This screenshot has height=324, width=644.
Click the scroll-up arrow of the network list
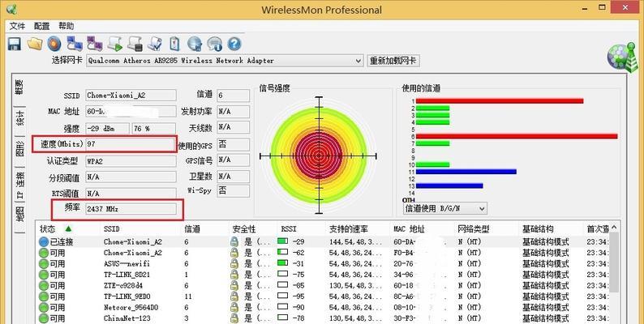tap(614, 228)
